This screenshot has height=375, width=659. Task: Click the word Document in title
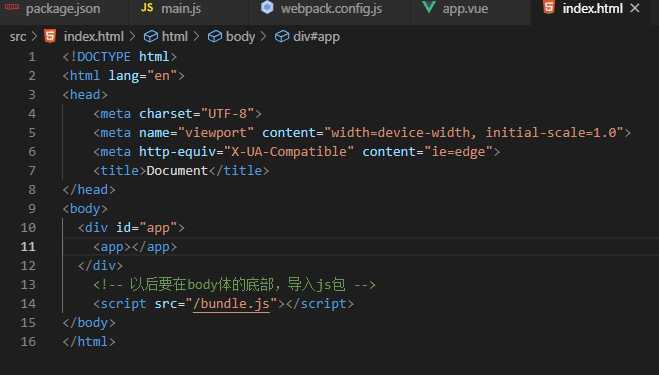[x=177, y=171]
